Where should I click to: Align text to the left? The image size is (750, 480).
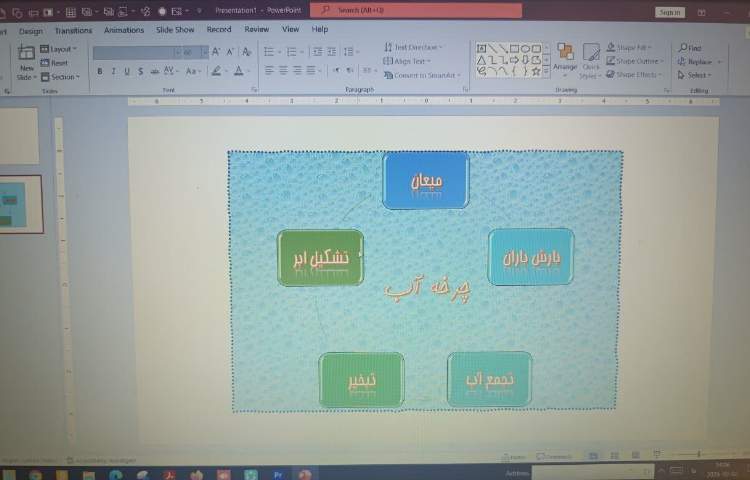point(269,71)
